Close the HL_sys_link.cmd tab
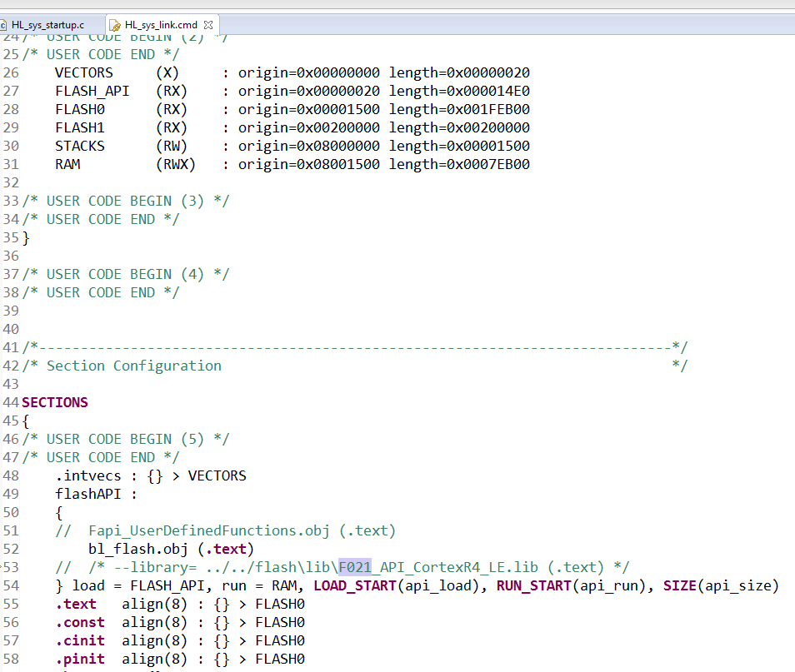The height and width of the screenshot is (672, 795). pos(208,25)
